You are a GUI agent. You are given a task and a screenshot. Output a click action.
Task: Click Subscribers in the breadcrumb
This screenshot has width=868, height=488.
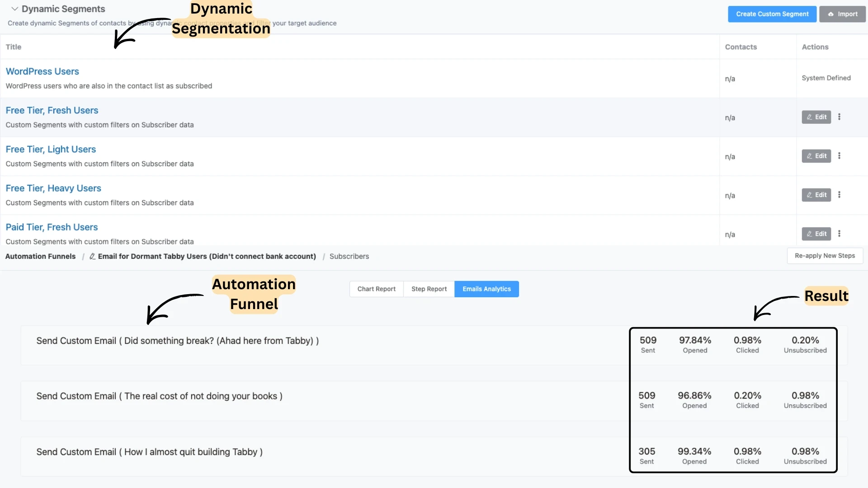[x=349, y=256]
